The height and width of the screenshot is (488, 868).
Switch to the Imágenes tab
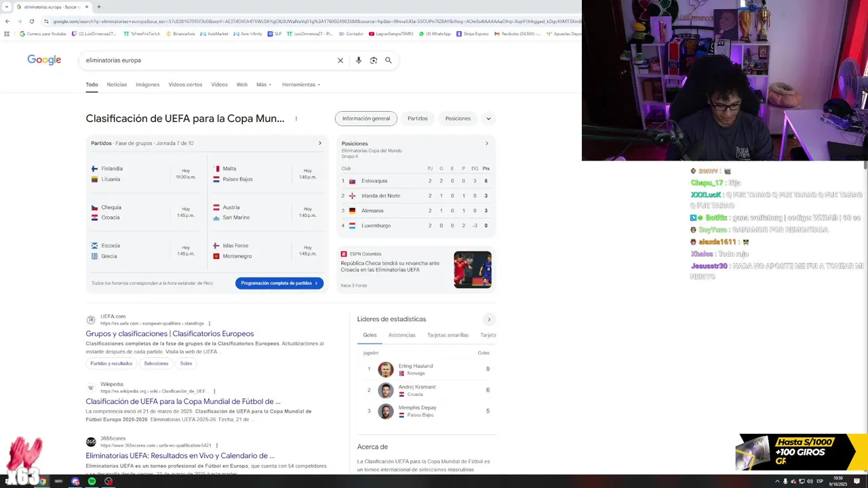(147, 85)
